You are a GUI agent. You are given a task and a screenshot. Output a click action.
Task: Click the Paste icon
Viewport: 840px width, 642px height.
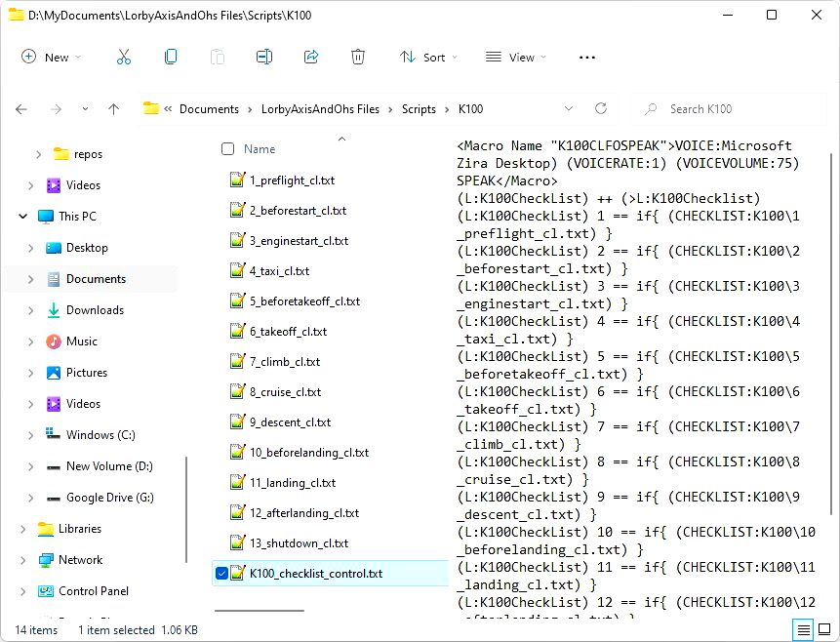[x=217, y=57]
